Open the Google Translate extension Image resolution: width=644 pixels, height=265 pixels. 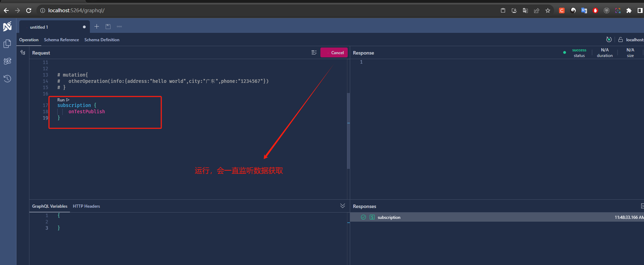coord(584,10)
